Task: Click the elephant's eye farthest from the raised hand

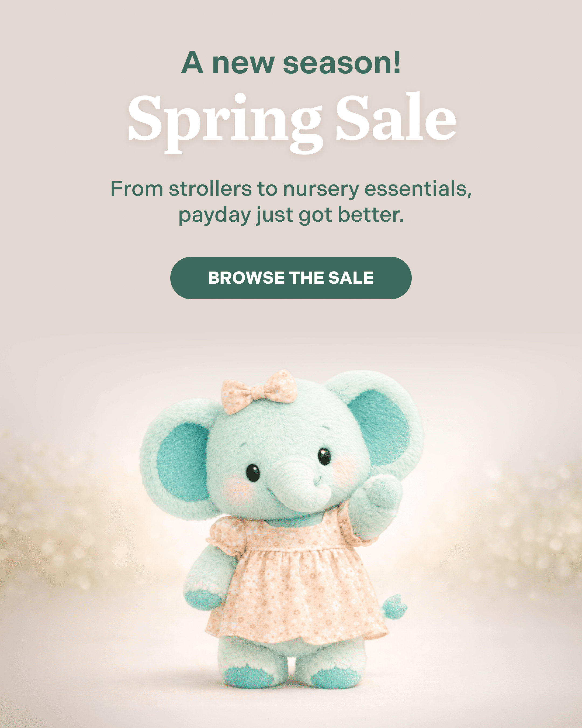Action: (x=253, y=473)
